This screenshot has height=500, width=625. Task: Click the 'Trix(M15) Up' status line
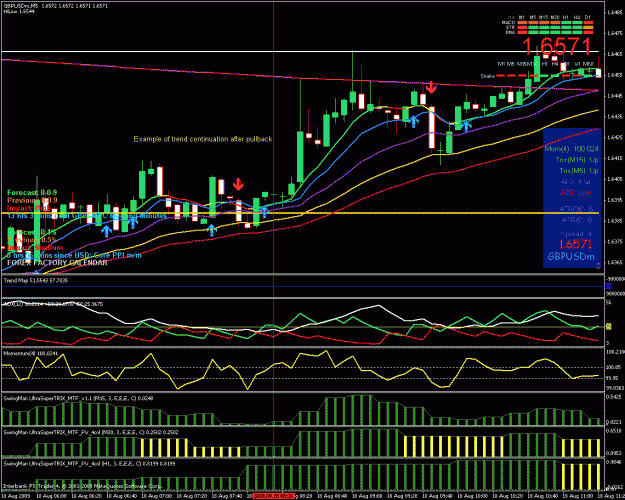tap(577, 159)
